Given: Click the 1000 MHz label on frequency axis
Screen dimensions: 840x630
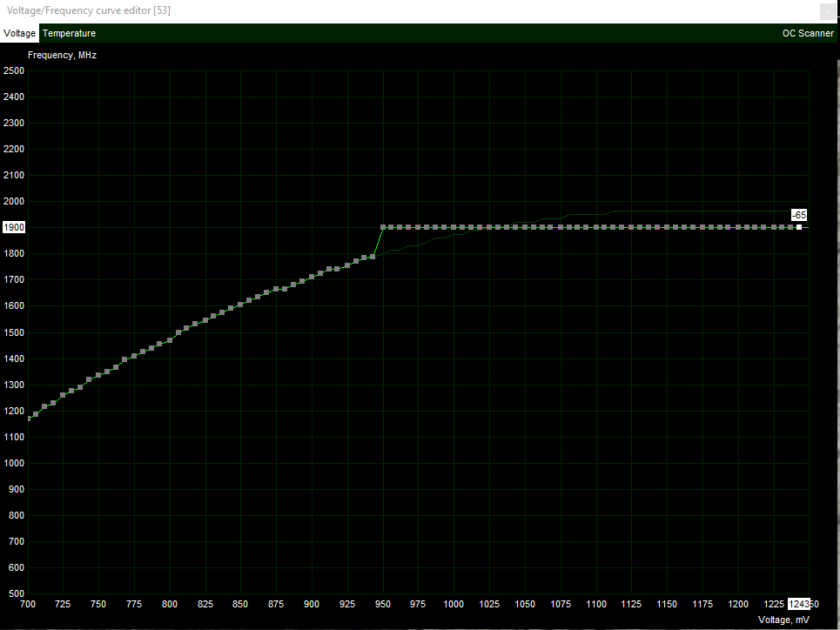Looking at the screenshot, I should coord(14,464).
